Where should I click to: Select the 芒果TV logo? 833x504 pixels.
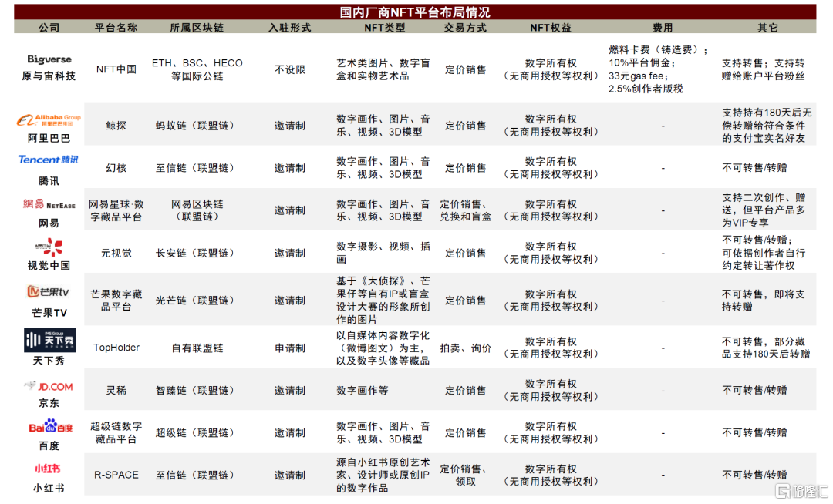pyautogui.click(x=49, y=292)
